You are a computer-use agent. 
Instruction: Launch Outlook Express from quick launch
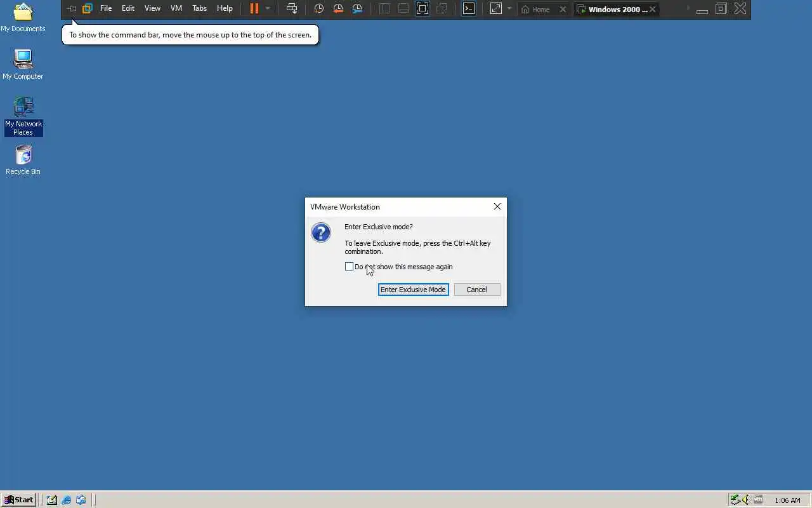(x=81, y=500)
